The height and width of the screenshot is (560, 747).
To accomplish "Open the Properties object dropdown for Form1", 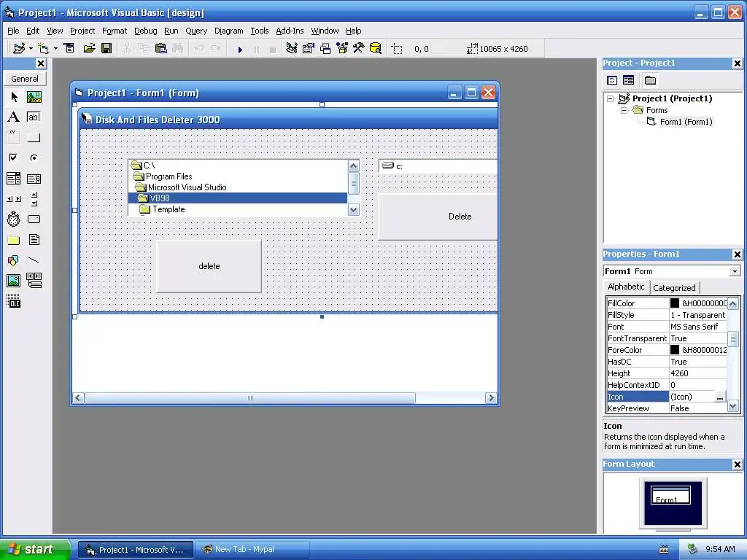I will [735, 271].
